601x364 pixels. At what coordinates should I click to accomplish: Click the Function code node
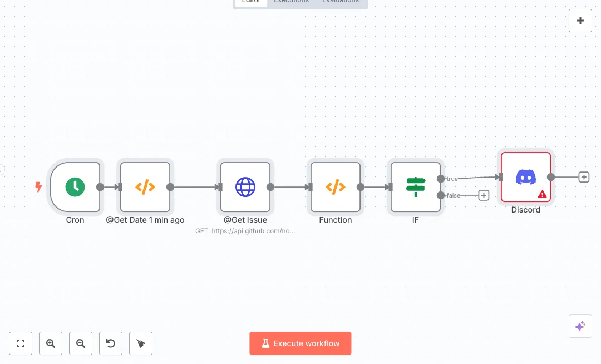tap(336, 187)
